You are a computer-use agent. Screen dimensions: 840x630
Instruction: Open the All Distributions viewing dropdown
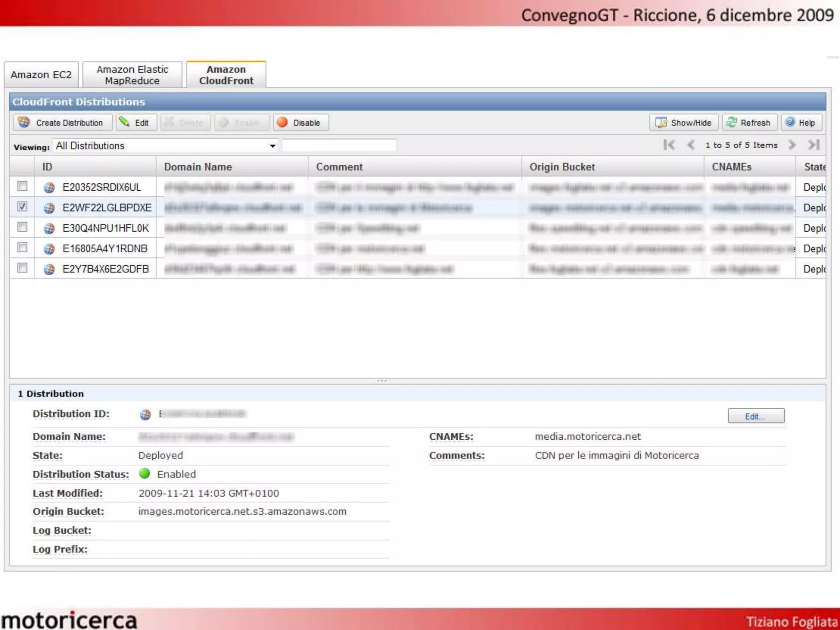(166, 146)
